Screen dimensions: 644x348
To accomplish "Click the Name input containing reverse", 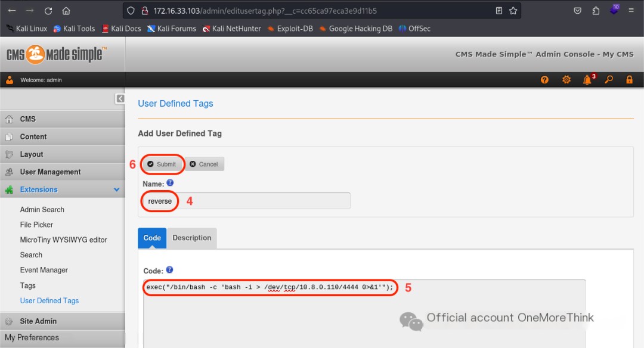I will (x=246, y=201).
